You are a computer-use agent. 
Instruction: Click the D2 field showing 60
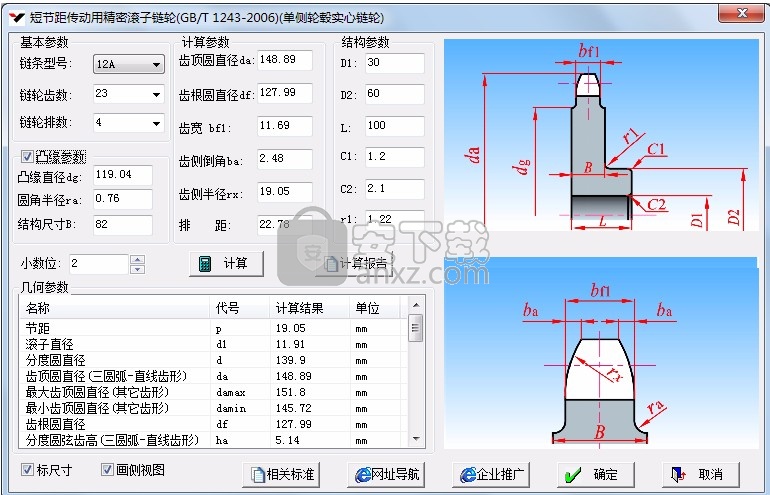pos(395,94)
